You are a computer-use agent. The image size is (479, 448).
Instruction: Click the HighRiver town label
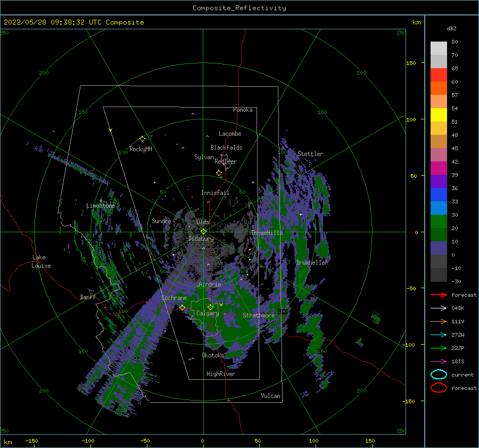point(221,374)
